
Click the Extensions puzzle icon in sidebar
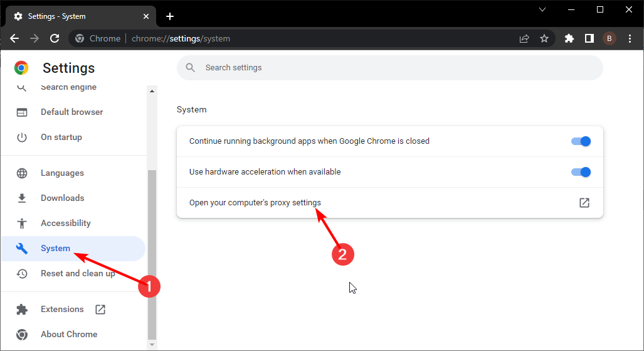click(22, 310)
